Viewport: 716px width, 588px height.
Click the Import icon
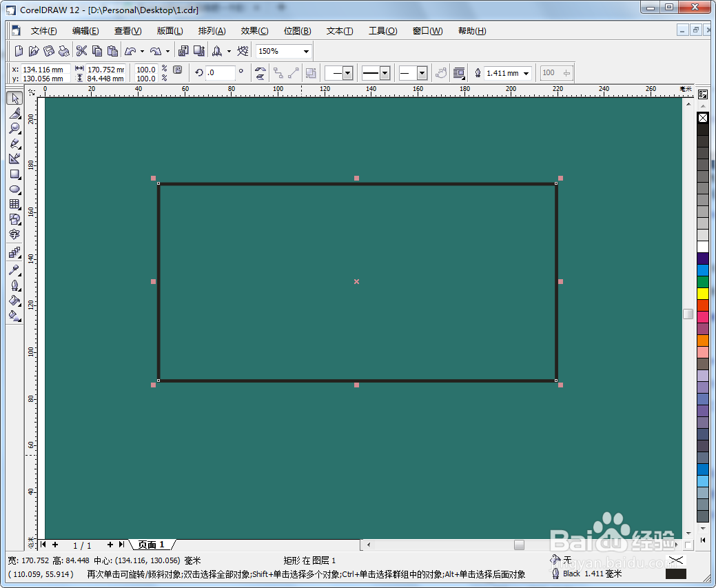coord(183,51)
